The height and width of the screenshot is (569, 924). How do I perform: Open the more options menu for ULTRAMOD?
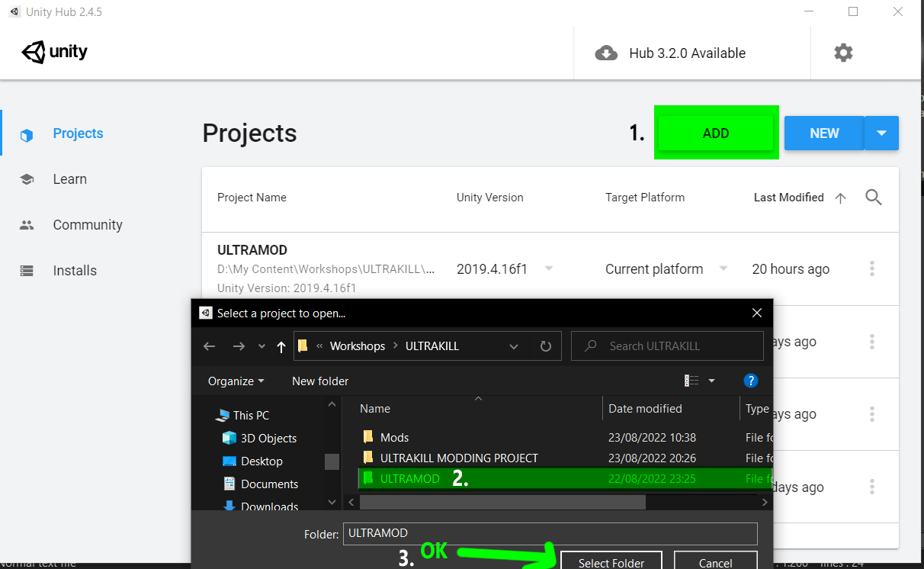point(872,268)
